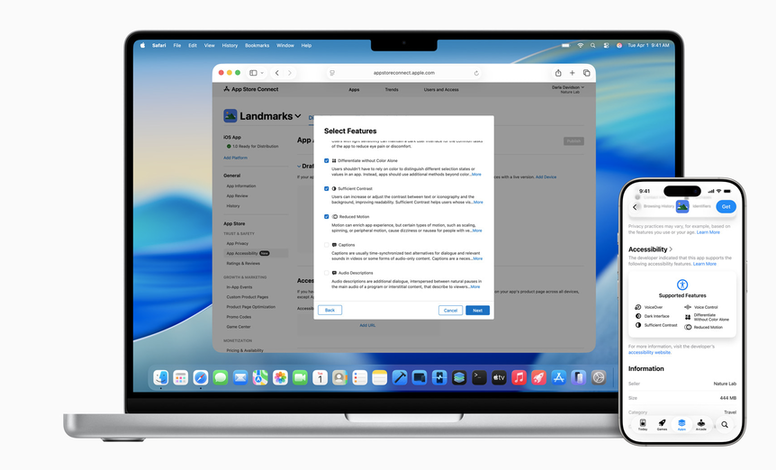Open the History menu
The width and height of the screenshot is (776, 470).
230,45
